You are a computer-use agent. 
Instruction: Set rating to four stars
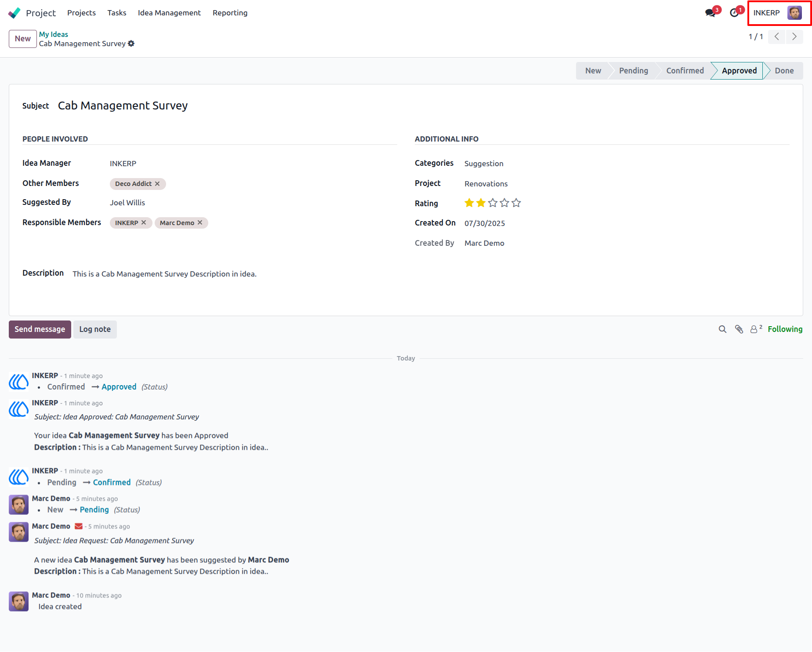tap(504, 203)
